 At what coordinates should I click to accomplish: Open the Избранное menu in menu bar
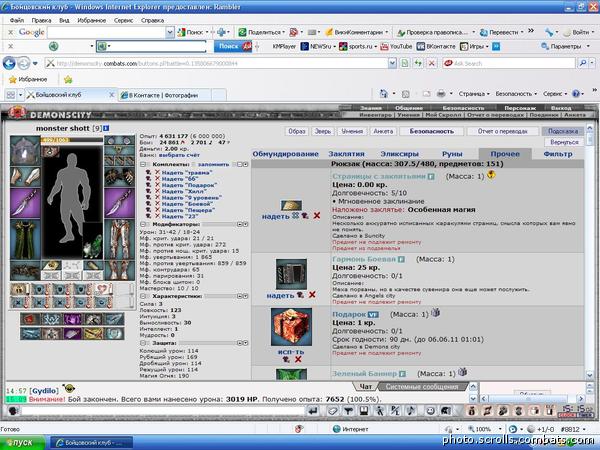[91, 20]
